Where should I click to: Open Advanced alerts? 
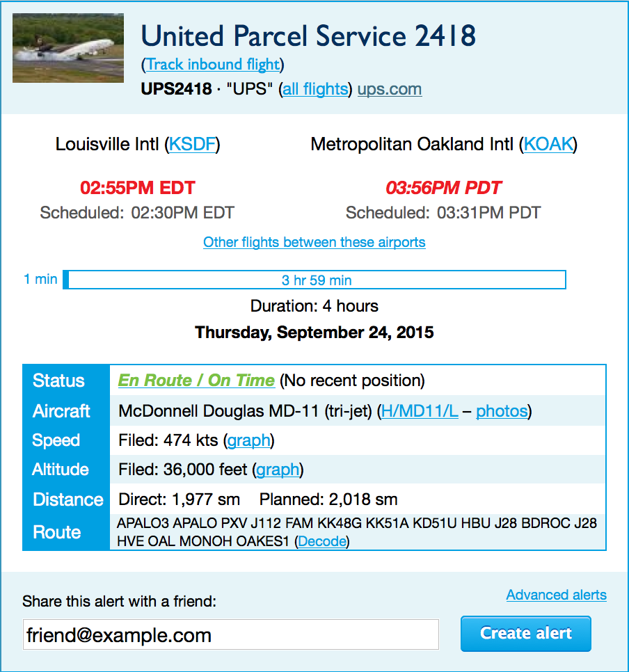tap(556, 595)
